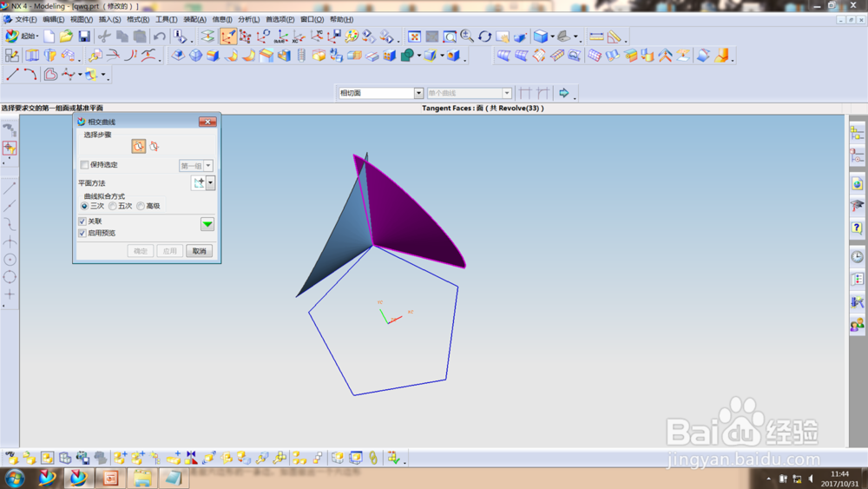This screenshot has width=868, height=489.
Task: Open the Roles people icon in sidebar
Action: (x=857, y=325)
